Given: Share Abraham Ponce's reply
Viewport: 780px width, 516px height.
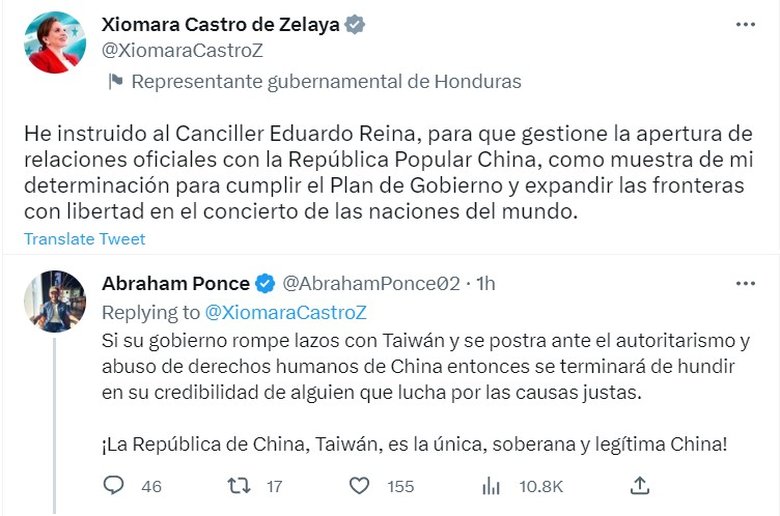Looking at the screenshot, I should click(640, 486).
